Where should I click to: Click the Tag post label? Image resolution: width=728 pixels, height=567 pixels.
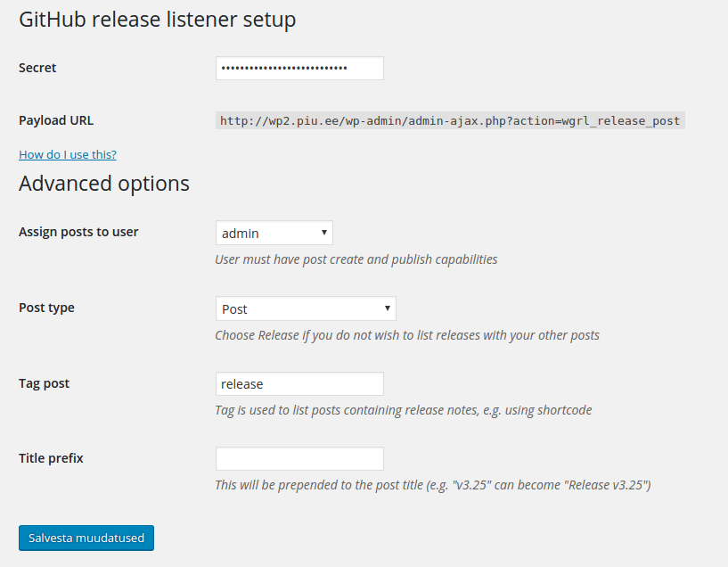(44, 383)
